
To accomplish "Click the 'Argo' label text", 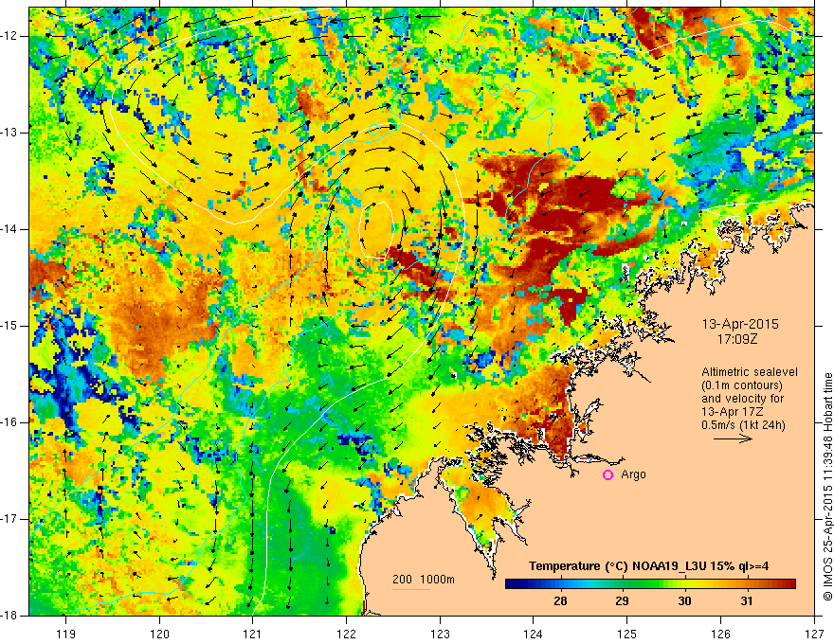I will tap(633, 474).
